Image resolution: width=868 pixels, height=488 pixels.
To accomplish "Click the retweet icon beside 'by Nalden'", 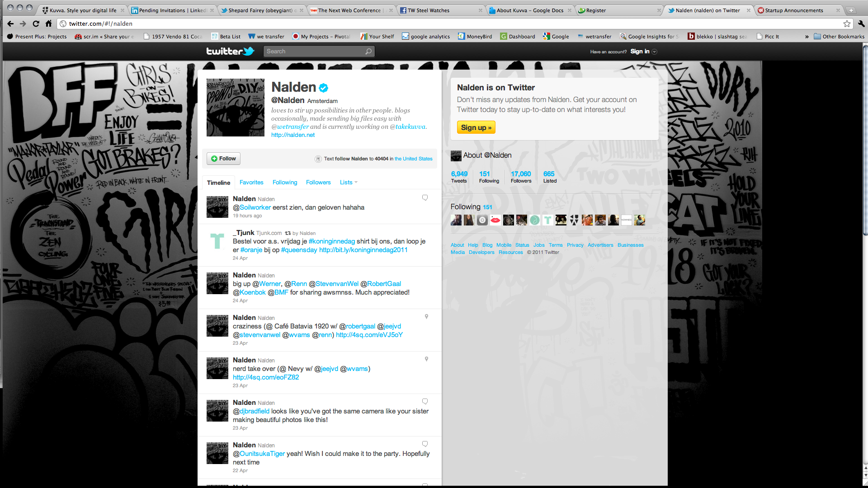I will pyautogui.click(x=288, y=233).
